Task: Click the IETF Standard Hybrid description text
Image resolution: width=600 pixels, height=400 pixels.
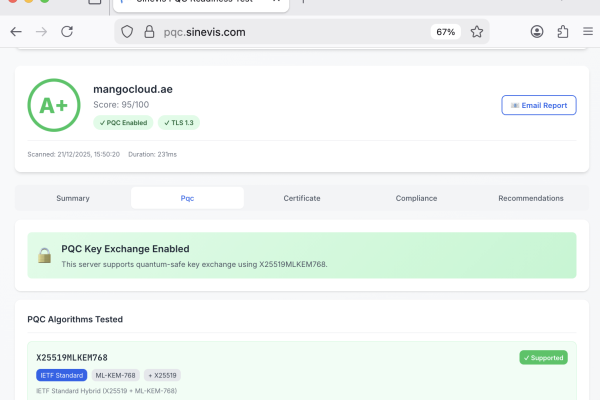Action: pos(106,391)
